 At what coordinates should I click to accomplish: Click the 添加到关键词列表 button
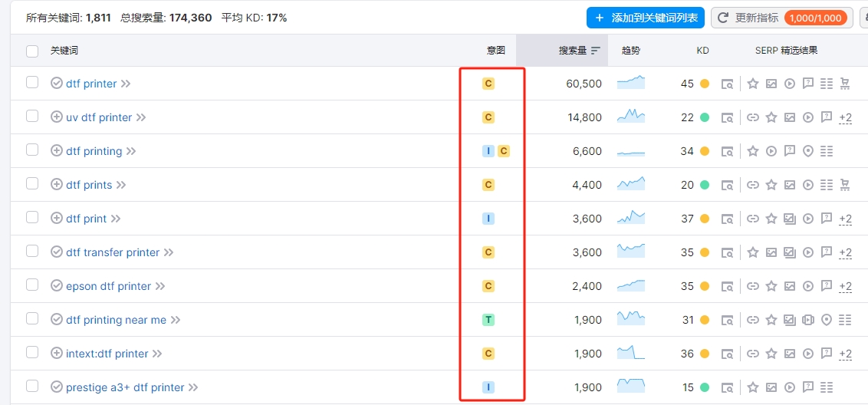click(646, 18)
